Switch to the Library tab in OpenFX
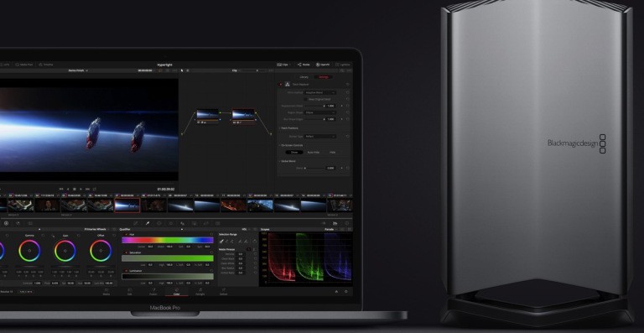Image resolution: width=644 pixels, height=333 pixels. point(304,77)
